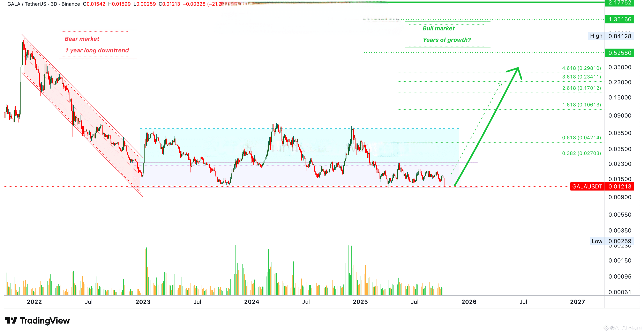Click the green 1.35166 target label
Viewport: 644px width, 333px height.
(x=620, y=19)
